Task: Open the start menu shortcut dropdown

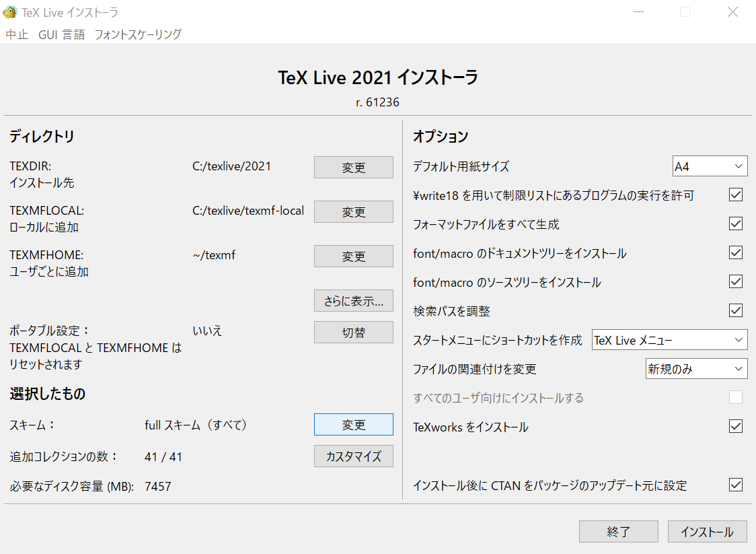Action: 669,340
